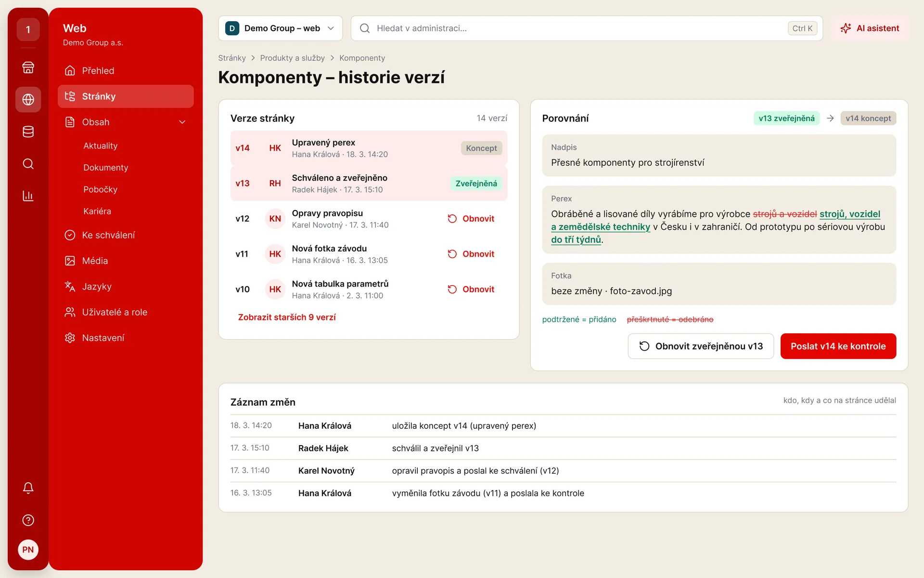
Task: Select the globe web module icon
Action: [28, 100]
